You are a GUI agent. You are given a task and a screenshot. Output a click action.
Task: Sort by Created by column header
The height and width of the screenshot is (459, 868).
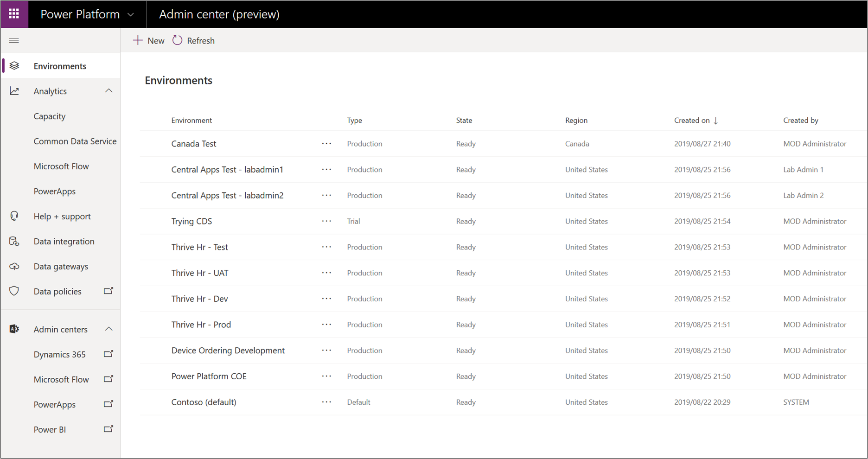801,121
